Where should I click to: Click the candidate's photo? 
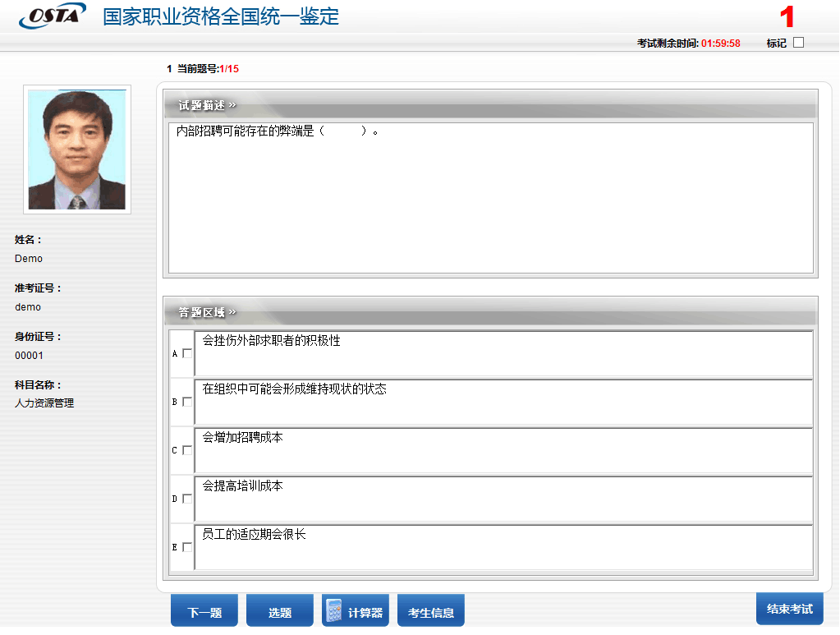click(x=77, y=150)
